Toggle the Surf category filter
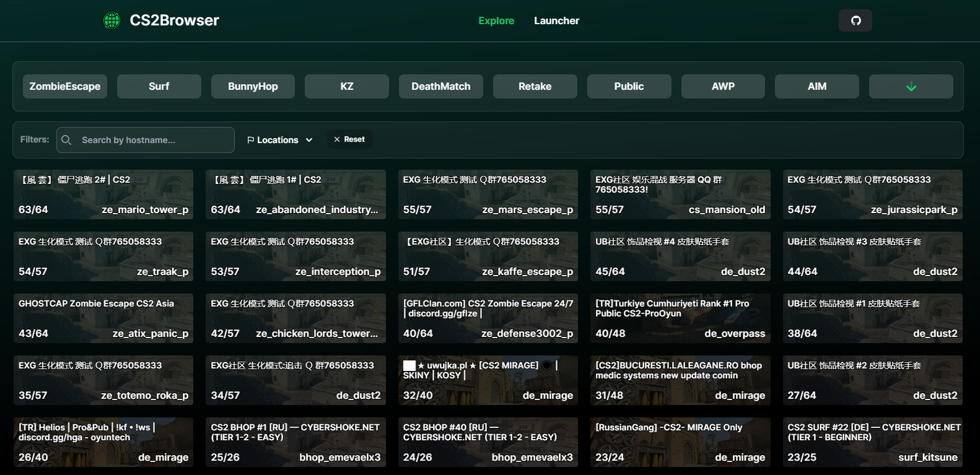Screen dimensions: 980x475 [x=159, y=87]
